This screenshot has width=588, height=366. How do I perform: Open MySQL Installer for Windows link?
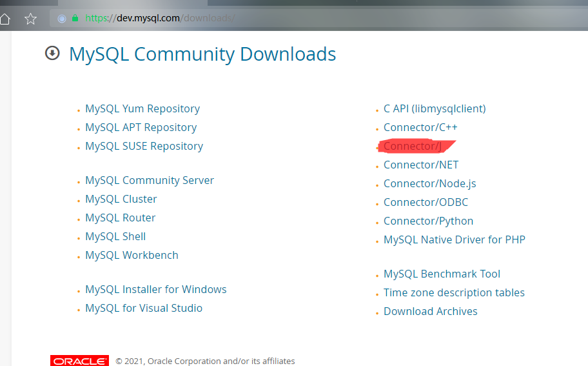(x=156, y=289)
